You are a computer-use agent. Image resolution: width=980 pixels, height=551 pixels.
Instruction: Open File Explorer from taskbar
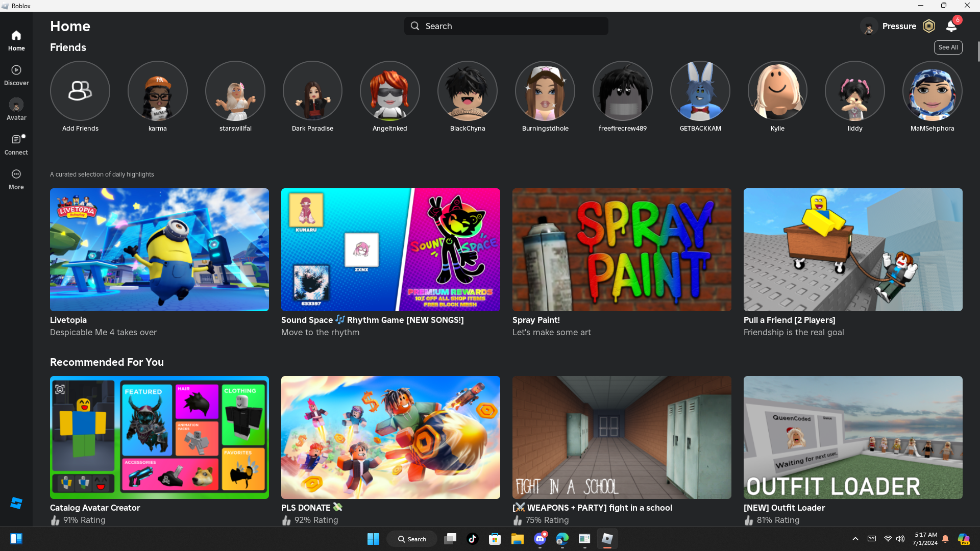(518, 539)
